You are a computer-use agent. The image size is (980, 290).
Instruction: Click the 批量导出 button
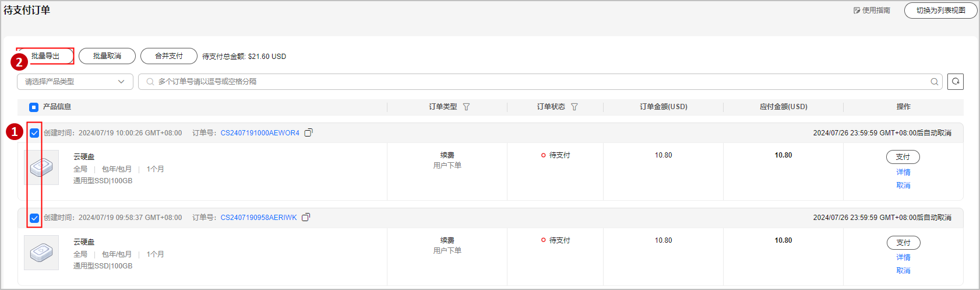45,56
